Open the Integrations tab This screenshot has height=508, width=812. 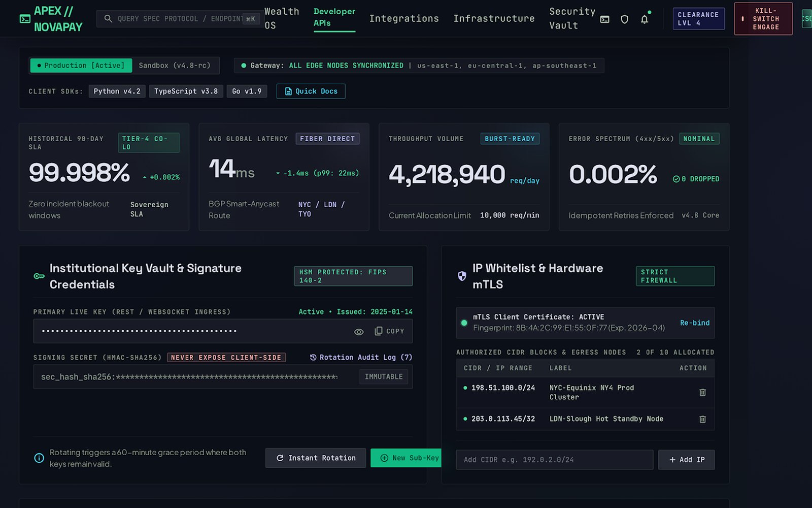coord(404,19)
